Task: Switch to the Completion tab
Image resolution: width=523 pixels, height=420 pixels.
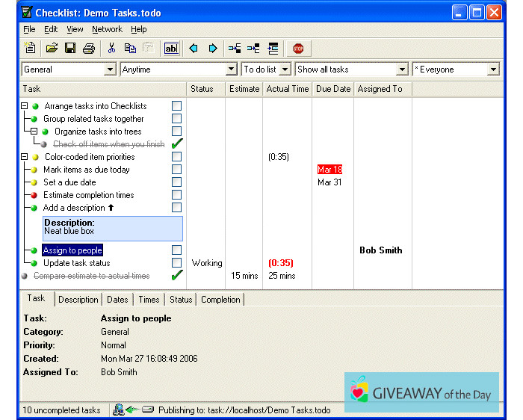Action: [220, 300]
